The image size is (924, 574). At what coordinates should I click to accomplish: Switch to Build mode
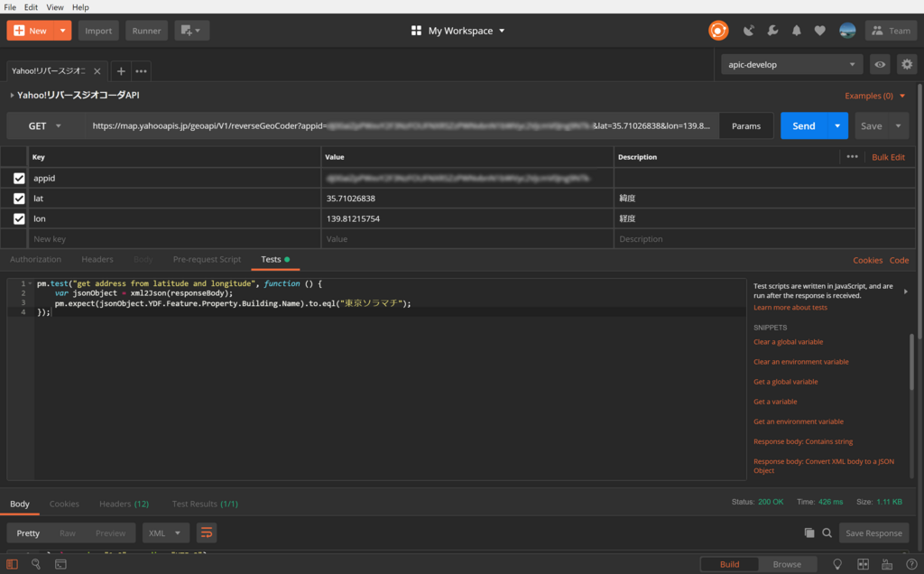[729, 564]
